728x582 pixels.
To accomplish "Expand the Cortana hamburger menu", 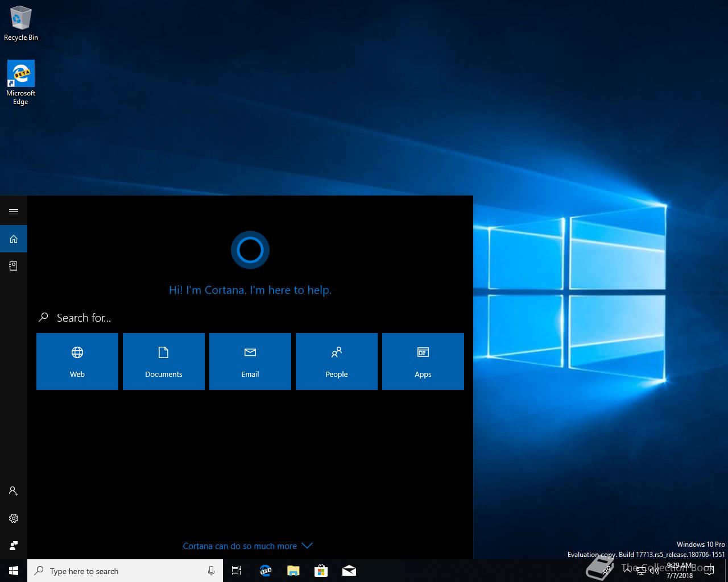I will pyautogui.click(x=14, y=211).
